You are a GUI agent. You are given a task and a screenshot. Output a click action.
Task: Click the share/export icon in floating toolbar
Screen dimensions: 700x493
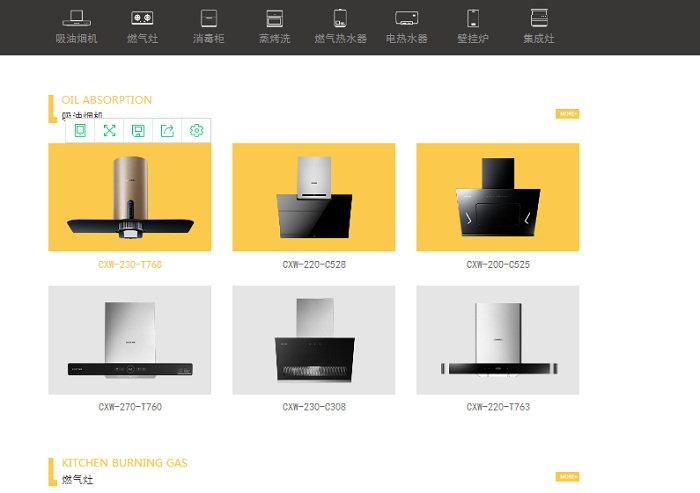tap(167, 131)
